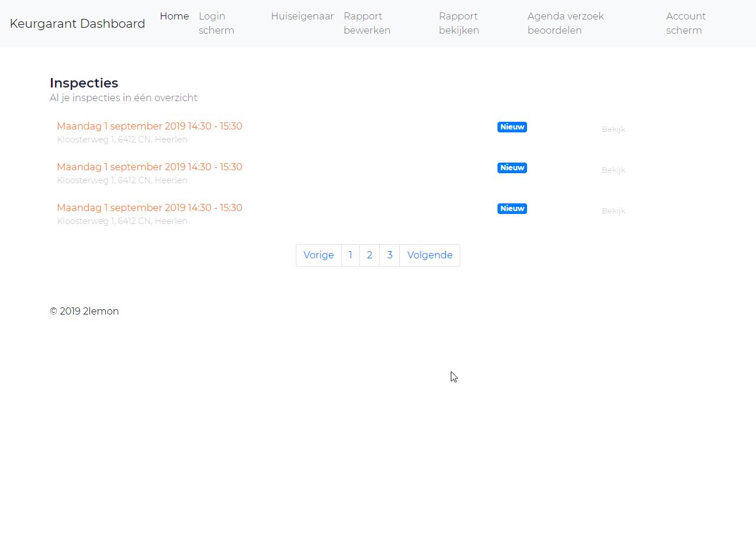
Task: Jump to page 2 in pagination
Action: [369, 255]
